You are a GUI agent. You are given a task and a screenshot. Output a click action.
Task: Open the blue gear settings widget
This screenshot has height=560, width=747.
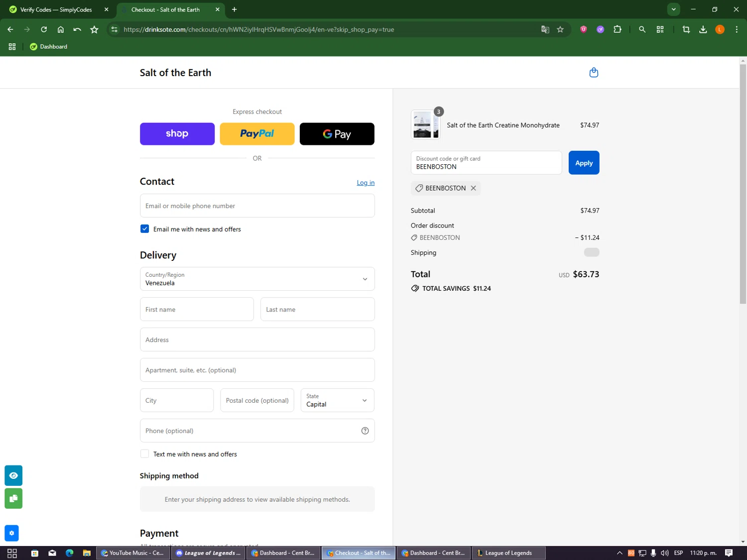(x=11, y=533)
